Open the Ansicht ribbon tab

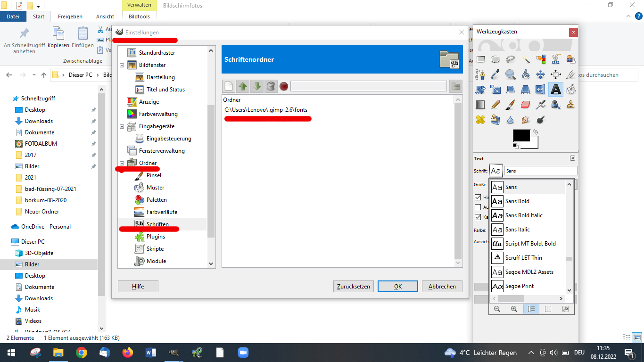point(105,16)
